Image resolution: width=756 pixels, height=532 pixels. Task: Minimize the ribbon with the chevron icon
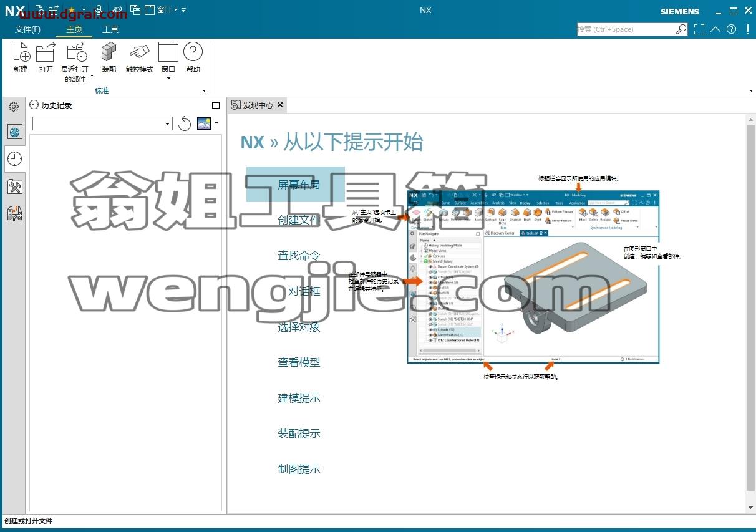[x=715, y=29]
